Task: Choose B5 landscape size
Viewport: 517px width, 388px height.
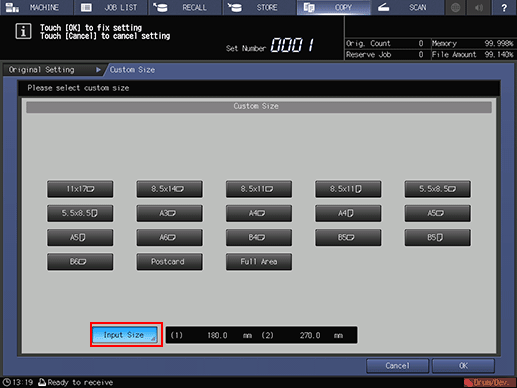Action: (348, 237)
